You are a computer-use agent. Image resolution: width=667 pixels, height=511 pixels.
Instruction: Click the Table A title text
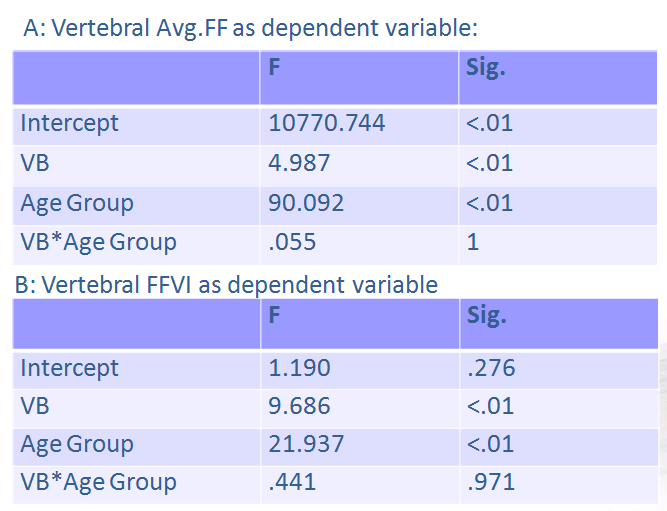(x=249, y=28)
